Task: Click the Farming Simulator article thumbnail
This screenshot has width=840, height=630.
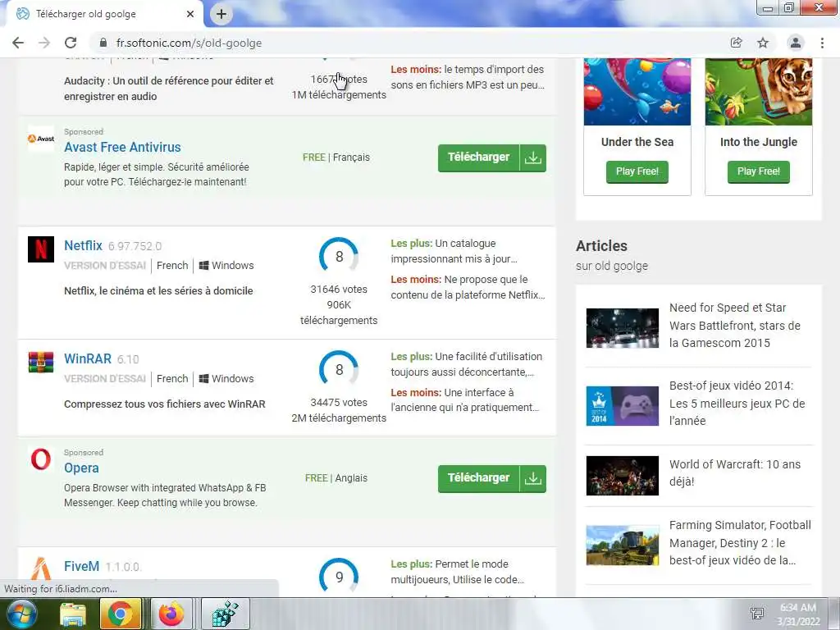Action: pos(622,546)
